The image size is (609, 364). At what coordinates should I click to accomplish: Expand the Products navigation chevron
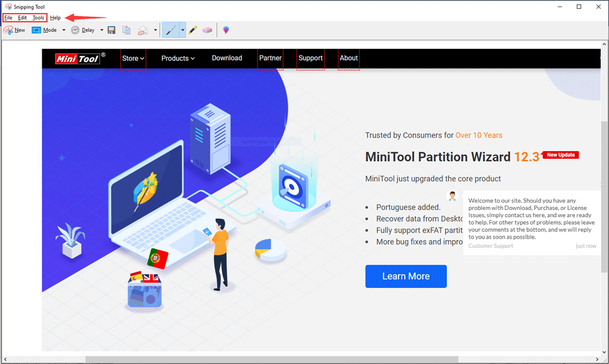(192, 58)
